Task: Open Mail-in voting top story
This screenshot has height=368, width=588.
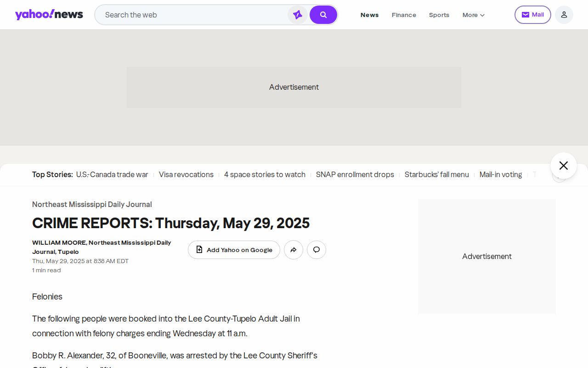Action: click(x=501, y=174)
